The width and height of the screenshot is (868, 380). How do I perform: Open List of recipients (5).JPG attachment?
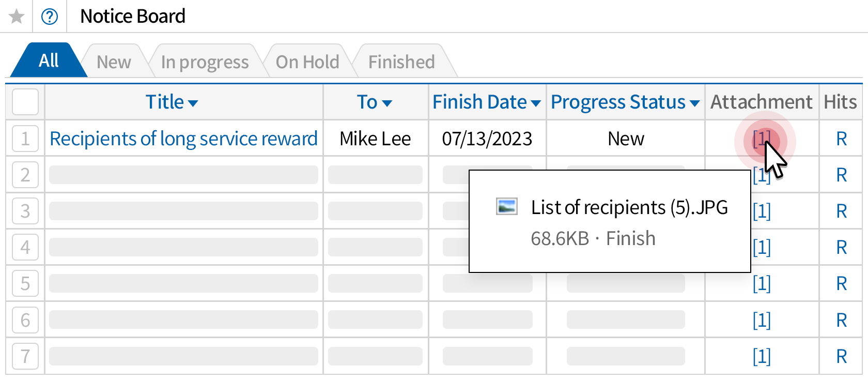click(x=629, y=207)
